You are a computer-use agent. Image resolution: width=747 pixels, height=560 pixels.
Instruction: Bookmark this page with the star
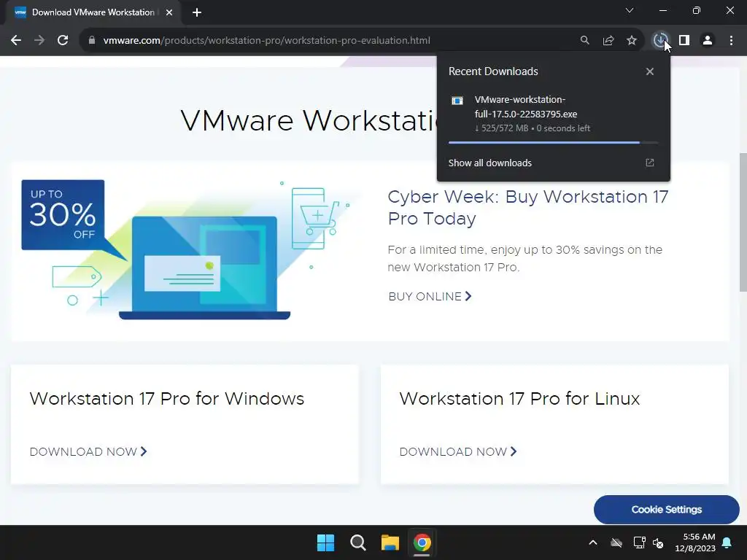tap(632, 41)
